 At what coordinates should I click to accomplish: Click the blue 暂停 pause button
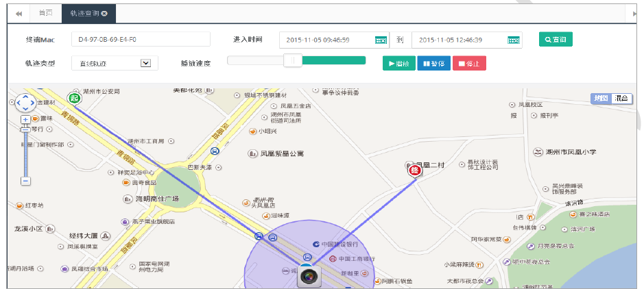pyautogui.click(x=433, y=64)
